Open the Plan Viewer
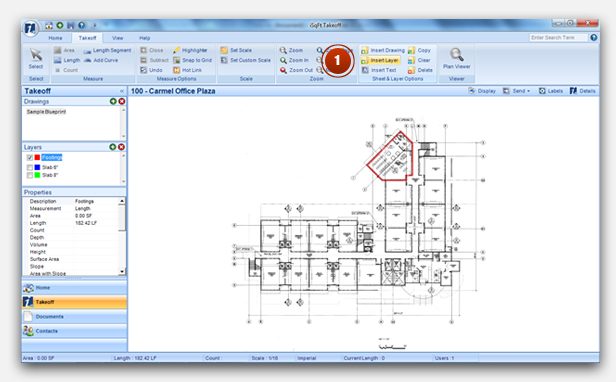This screenshot has width=616, height=382. click(x=456, y=59)
